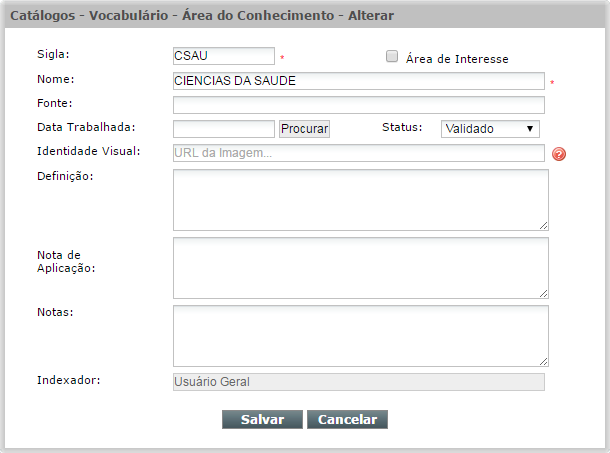Click into the empty Fonte field
The width and height of the screenshot is (610, 453).
(x=359, y=105)
